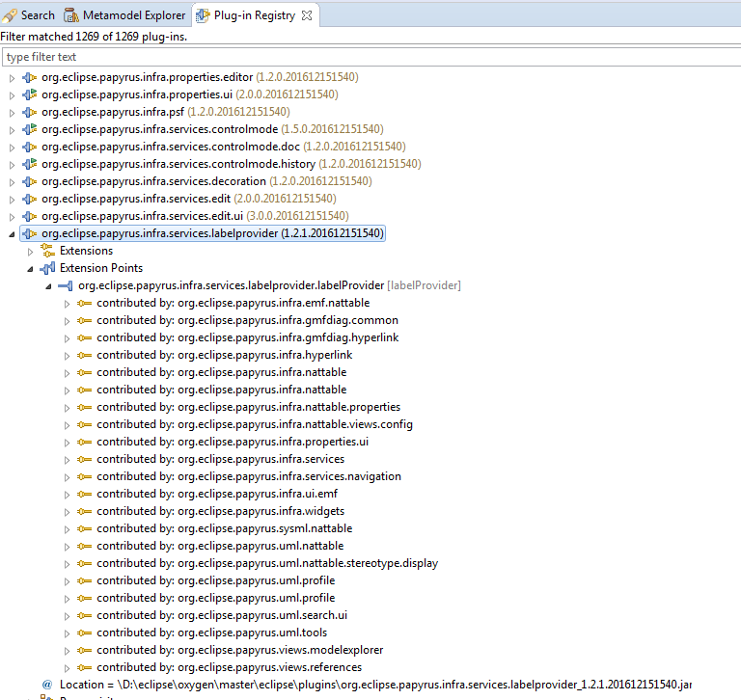Click contribution icon for infra.ui.emf
The image size is (741, 700).
point(85,494)
